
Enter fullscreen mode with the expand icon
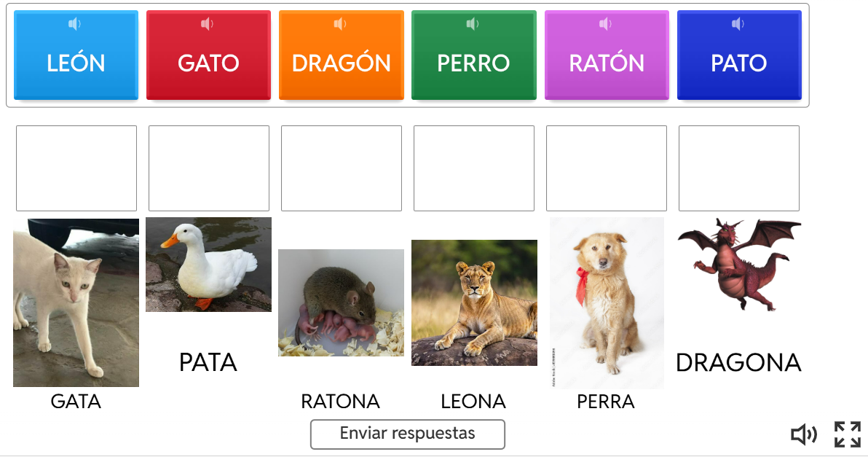tap(848, 434)
